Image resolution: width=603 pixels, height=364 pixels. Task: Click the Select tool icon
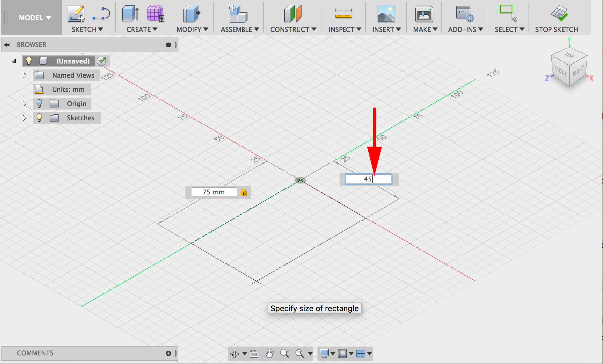point(508,13)
